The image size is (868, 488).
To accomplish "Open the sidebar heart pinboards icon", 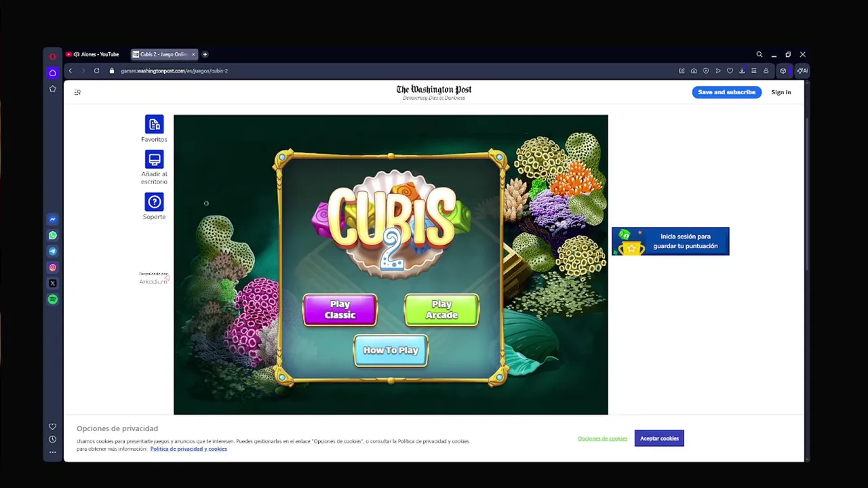I will [x=52, y=426].
